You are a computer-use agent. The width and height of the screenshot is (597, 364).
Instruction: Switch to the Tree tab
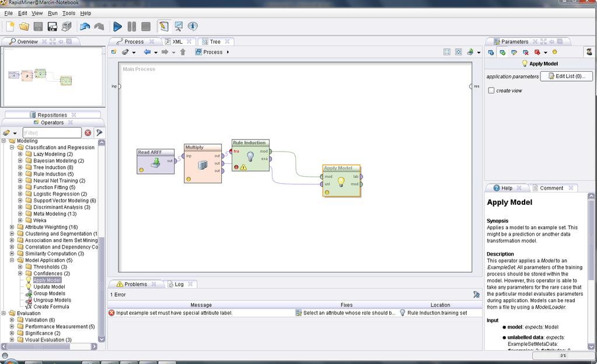(x=215, y=41)
